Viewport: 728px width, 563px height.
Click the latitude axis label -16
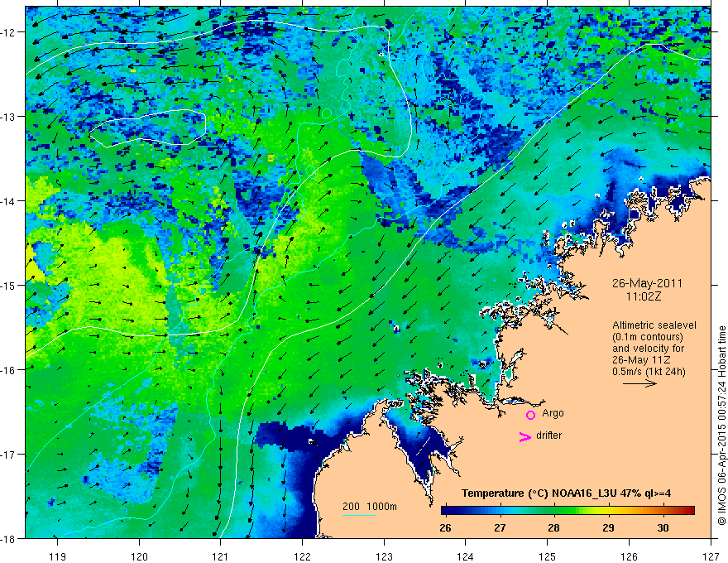[9, 370]
